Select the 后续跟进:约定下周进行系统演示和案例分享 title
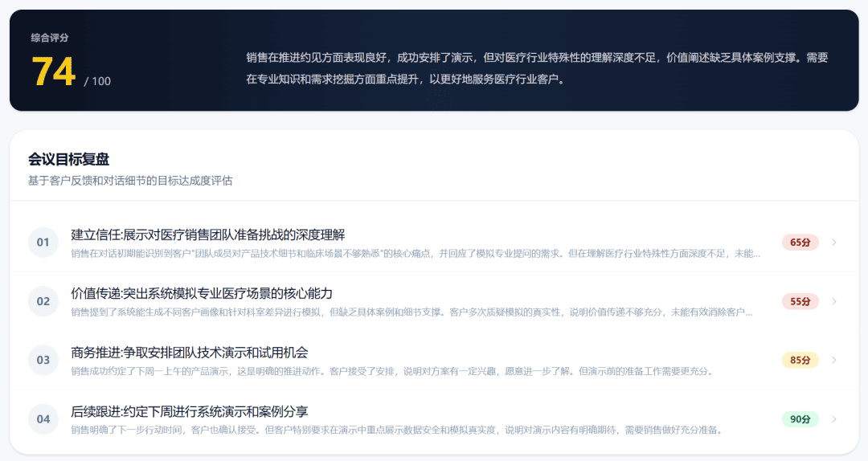Image resolution: width=868 pixels, height=461 pixels. (x=190, y=411)
